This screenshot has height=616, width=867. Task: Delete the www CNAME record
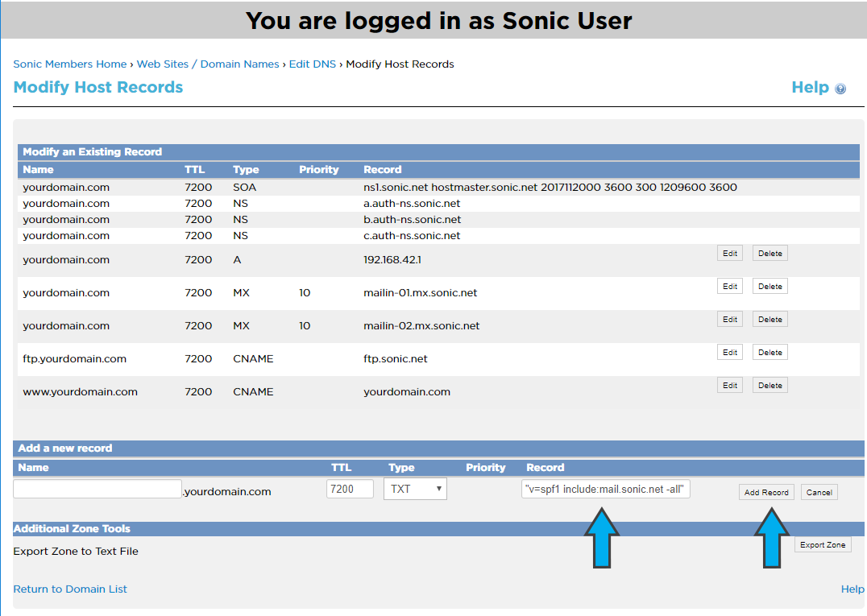click(x=769, y=385)
